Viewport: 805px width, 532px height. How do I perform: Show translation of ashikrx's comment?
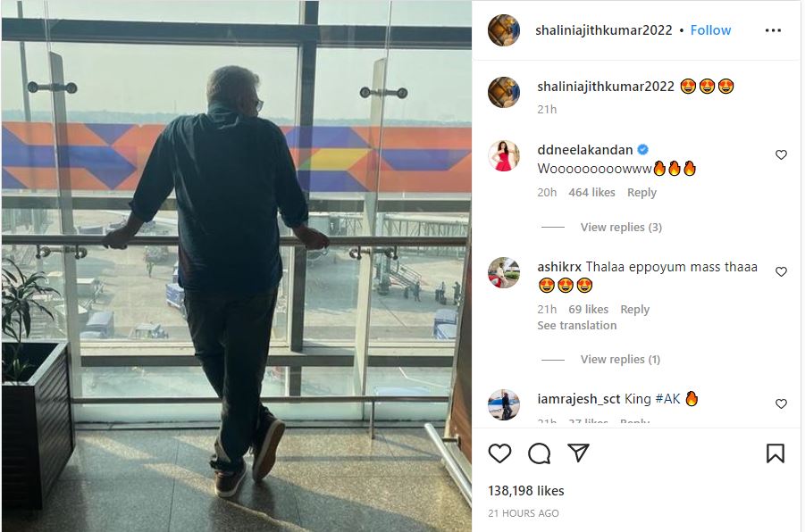pos(577,325)
